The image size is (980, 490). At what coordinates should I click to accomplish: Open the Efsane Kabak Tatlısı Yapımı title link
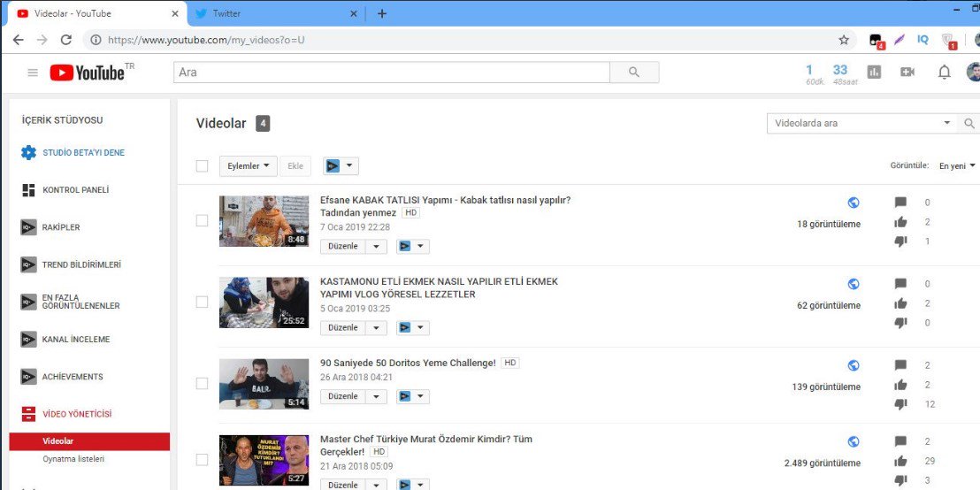click(445, 206)
